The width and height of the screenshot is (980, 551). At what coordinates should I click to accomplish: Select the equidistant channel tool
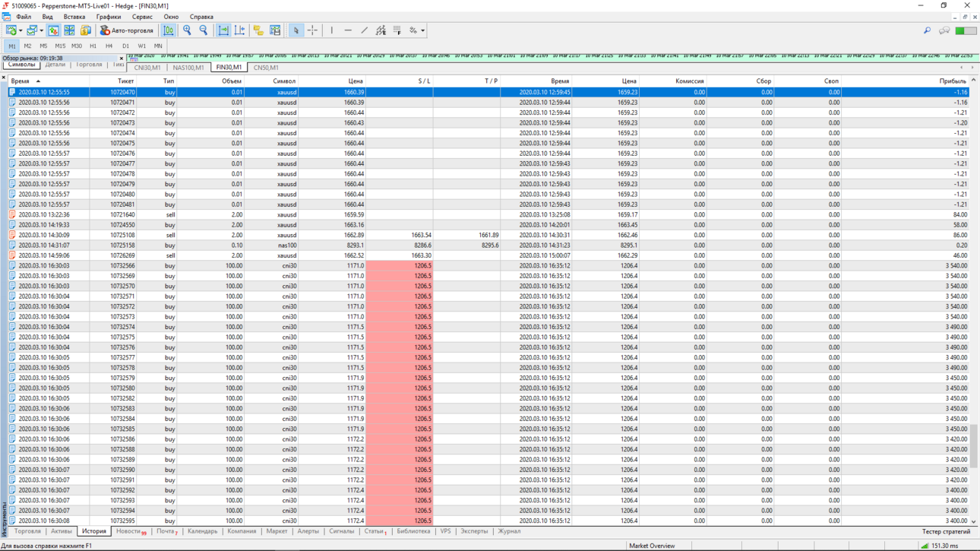tap(381, 30)
